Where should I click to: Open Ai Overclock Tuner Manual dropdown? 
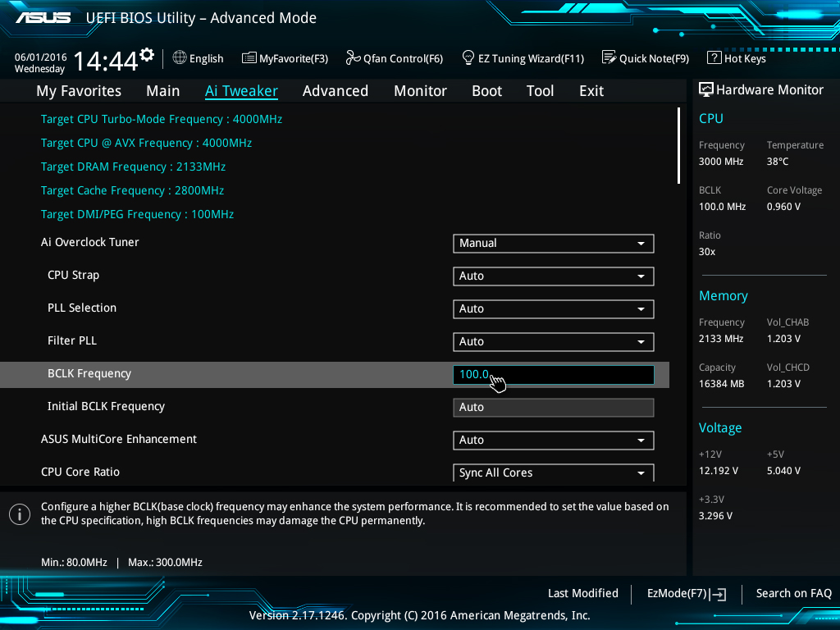point(554,243)
